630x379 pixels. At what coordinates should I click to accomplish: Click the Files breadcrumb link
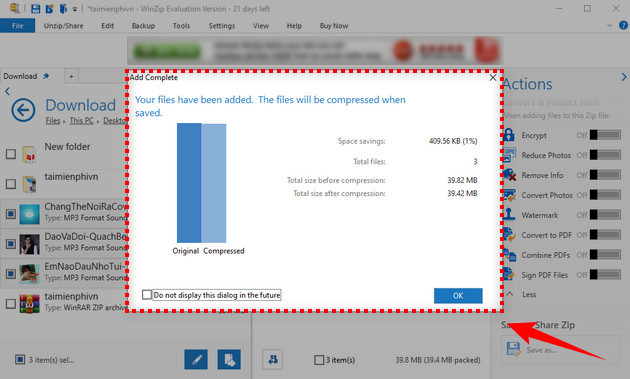pyautogui.click(x=53, y=121)
